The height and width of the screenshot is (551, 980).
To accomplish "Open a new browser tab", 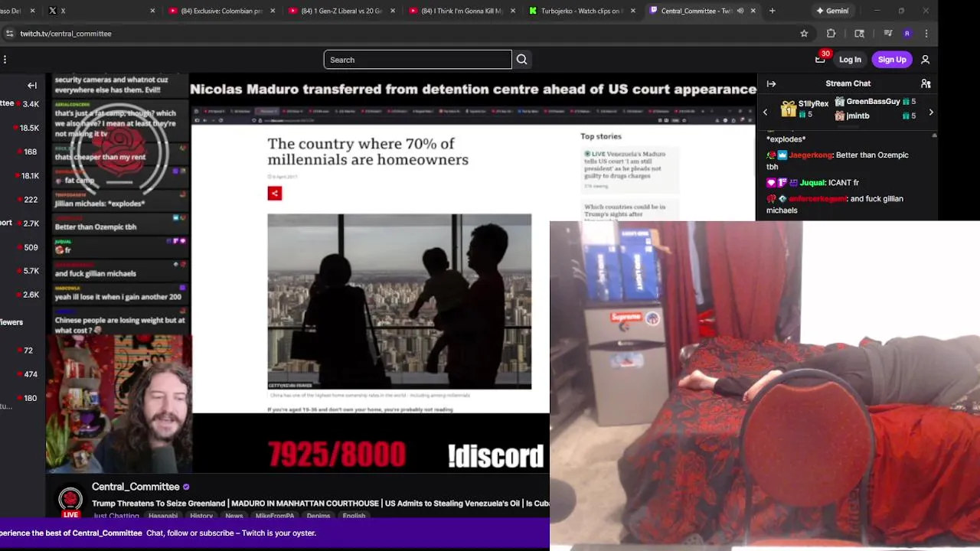I will [772, 11].
